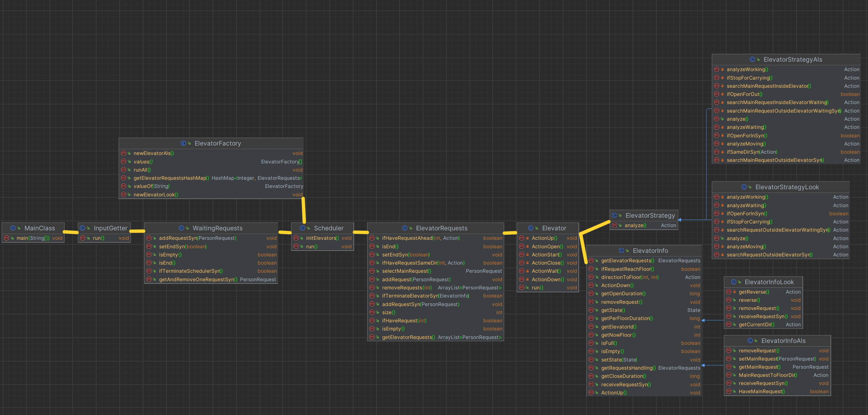Click the class icon beside Scheduler header
The width and height of the screenshot is (868, 415).
(x=302, y=228)
